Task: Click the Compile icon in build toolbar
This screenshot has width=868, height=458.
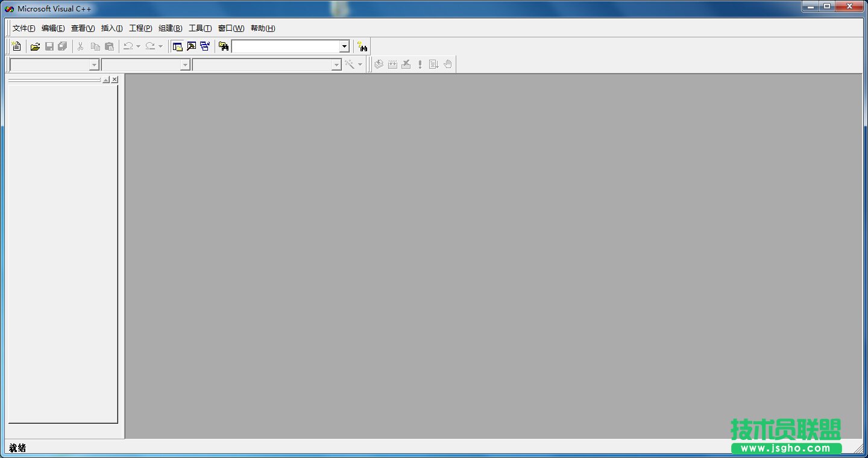Action: 379,64
